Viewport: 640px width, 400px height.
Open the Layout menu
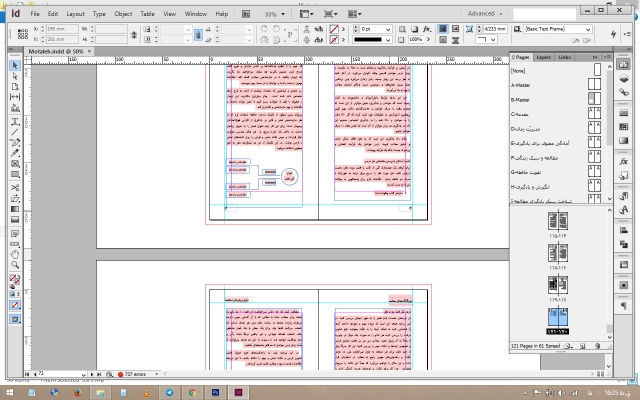click(x=76, y=14)
